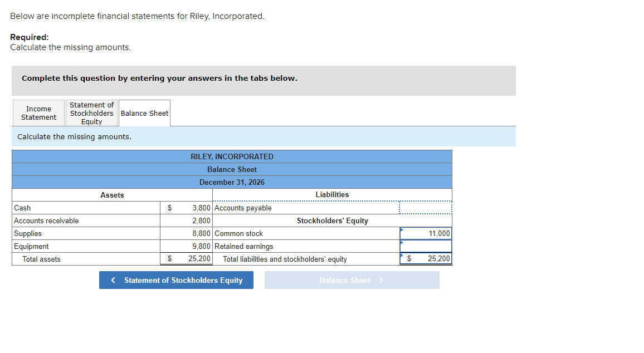Open the Balance Sheet tab
644x353 pixels.
pos(144,112)
